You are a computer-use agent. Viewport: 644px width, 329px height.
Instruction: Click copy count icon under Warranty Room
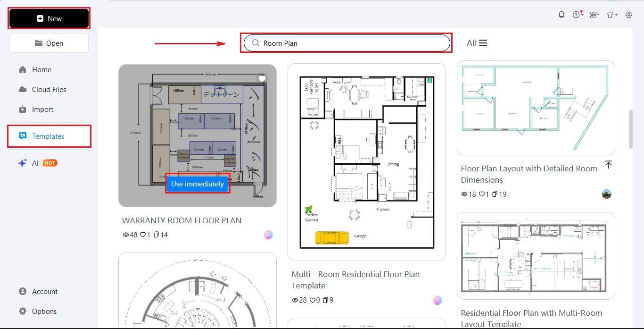157,235
